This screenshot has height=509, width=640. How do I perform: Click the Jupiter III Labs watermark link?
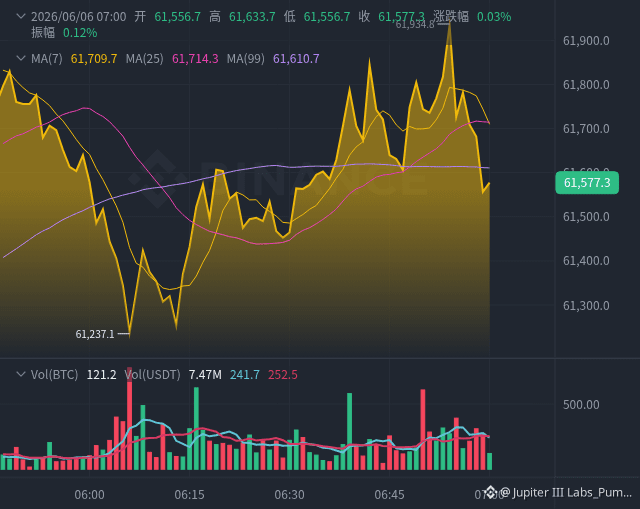(566, 493)
